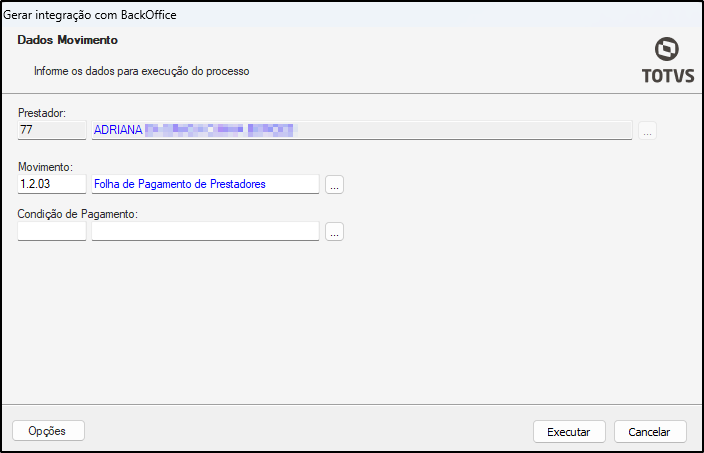Open the Prestador lookup ellipsis button
This screenshot has width=704, height=453.
click(x=647, y=130)
